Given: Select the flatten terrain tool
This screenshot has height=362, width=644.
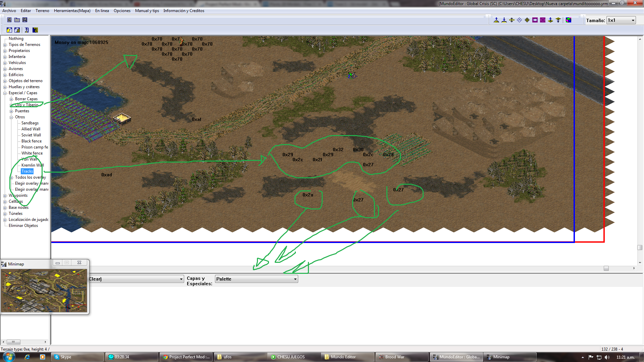Looking at the screenshot, I should [x=511, y=20].
